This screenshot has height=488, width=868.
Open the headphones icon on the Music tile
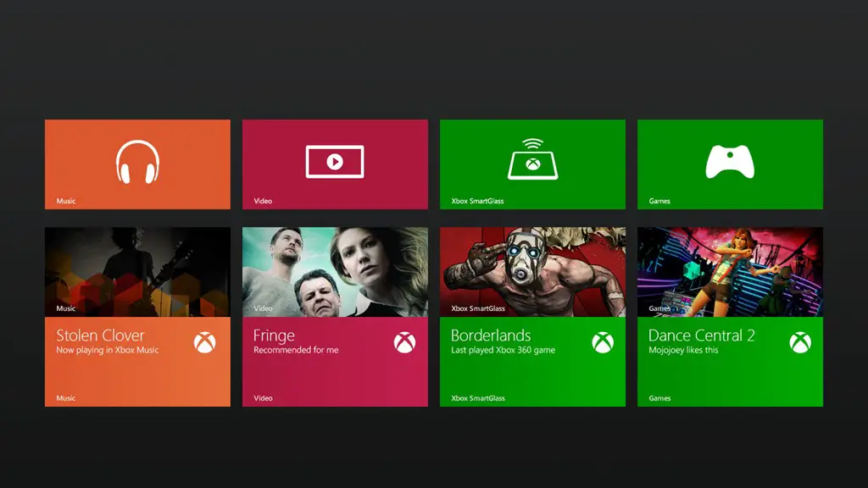[x=137, y=162]
